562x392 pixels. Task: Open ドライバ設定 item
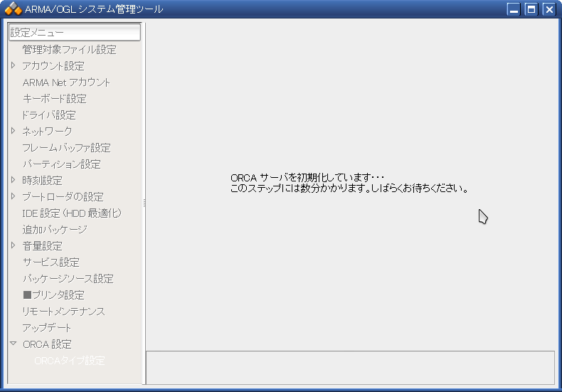coord(49,115)
